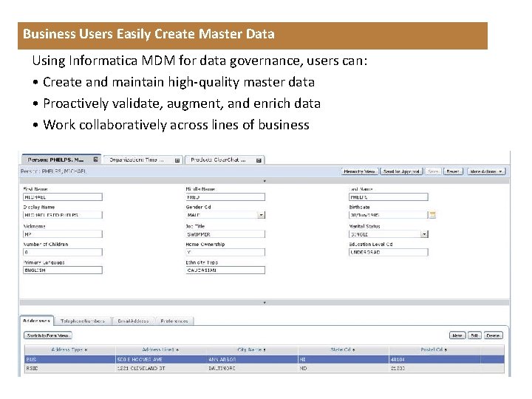Image resolution: width=532 pixels, height=399 pixels.
Task: Focus the Ethnicity Type field
Action: [x=225, y=270]
